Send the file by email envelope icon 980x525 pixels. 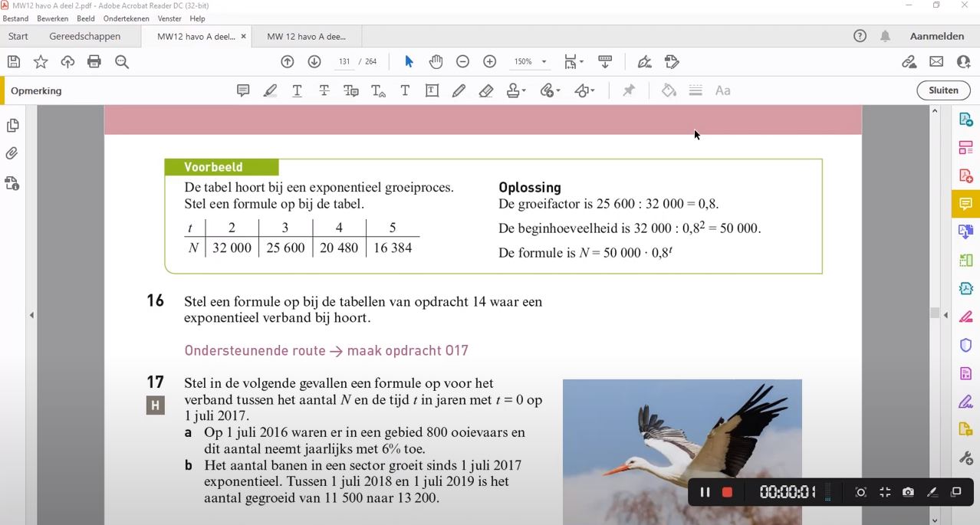936,61
